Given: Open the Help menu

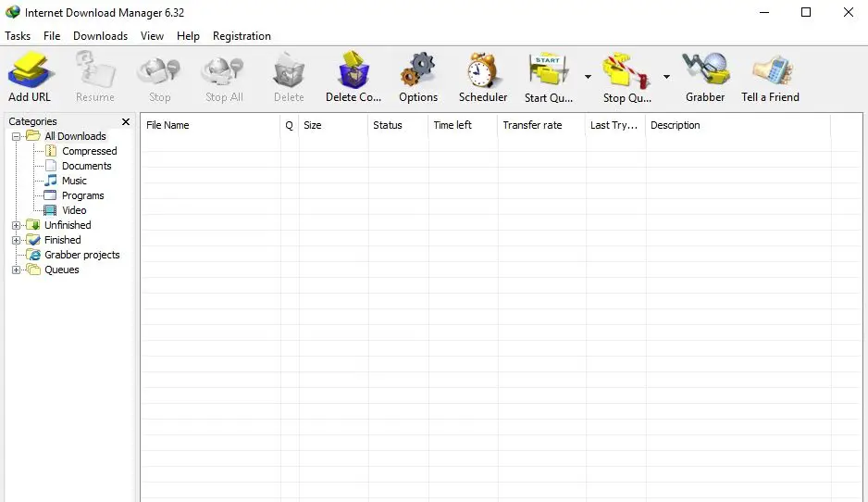Looking at the screenshot, I should [x=188, y=36].
